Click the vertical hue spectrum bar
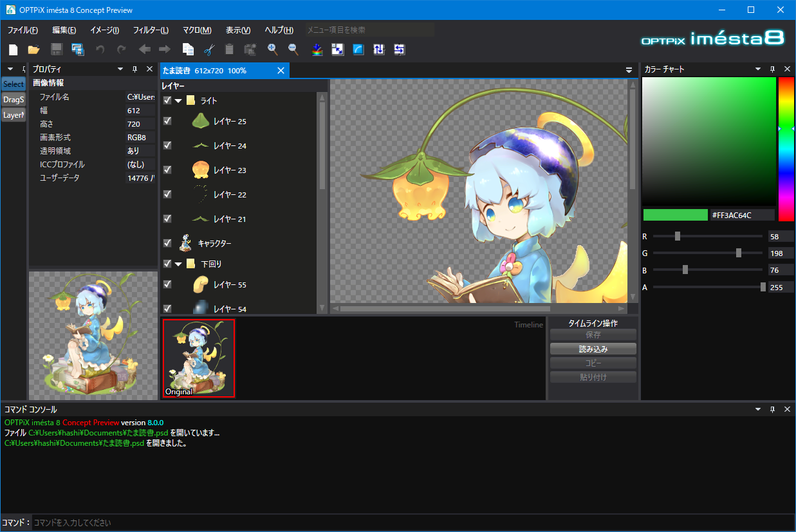This screenshot has height=532, width=796. coord(786,149)
